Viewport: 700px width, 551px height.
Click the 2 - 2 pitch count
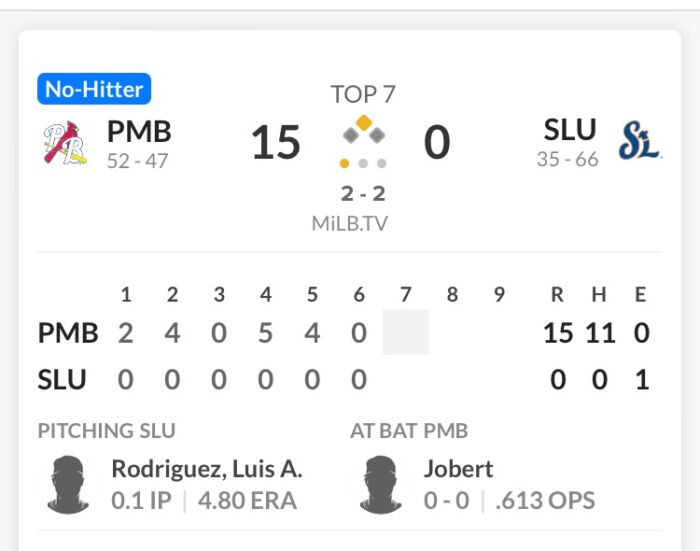[x=363, y=194]
